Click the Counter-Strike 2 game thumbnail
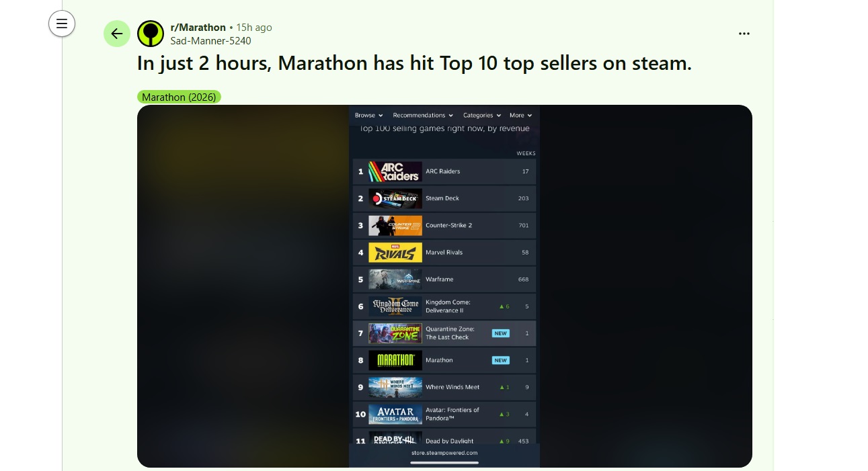 395,225
